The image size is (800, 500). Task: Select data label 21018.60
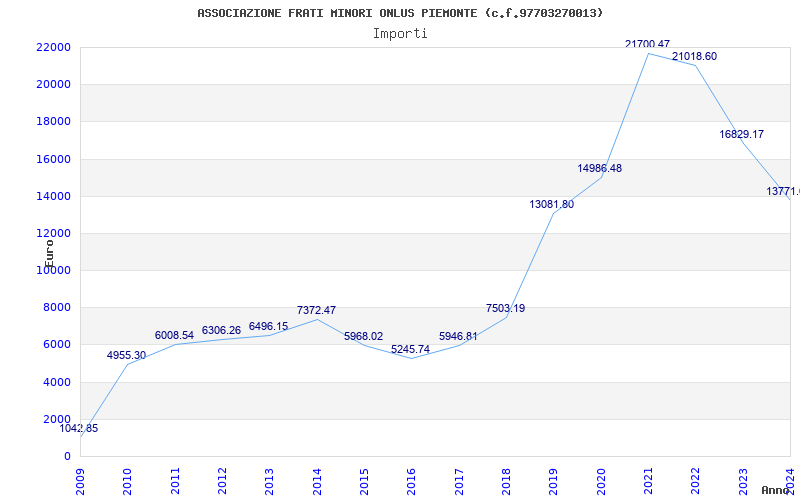pos(694,57)
